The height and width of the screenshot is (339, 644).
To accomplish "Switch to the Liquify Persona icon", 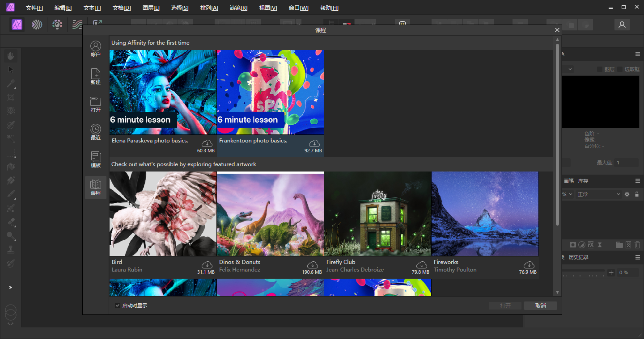I will pyautogui.click(x=37, y=25).
